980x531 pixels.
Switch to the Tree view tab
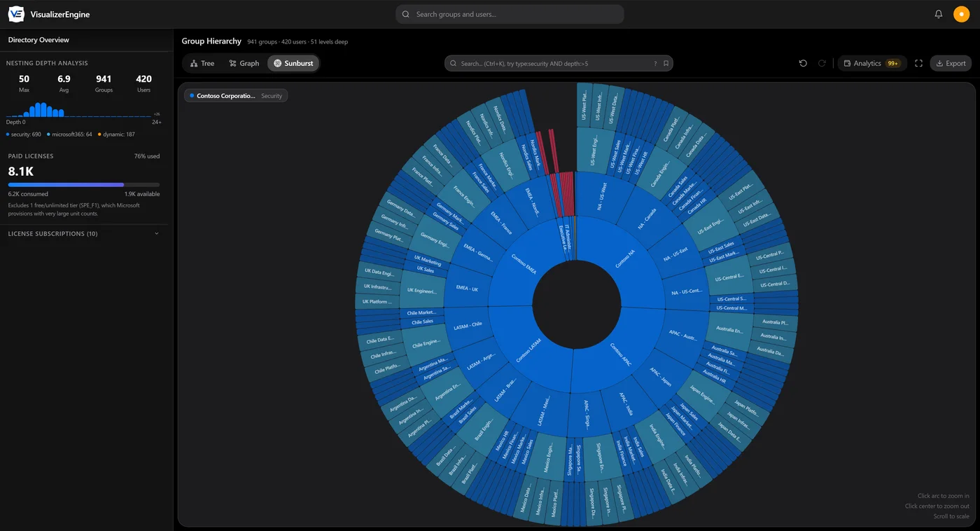point(202,63)
